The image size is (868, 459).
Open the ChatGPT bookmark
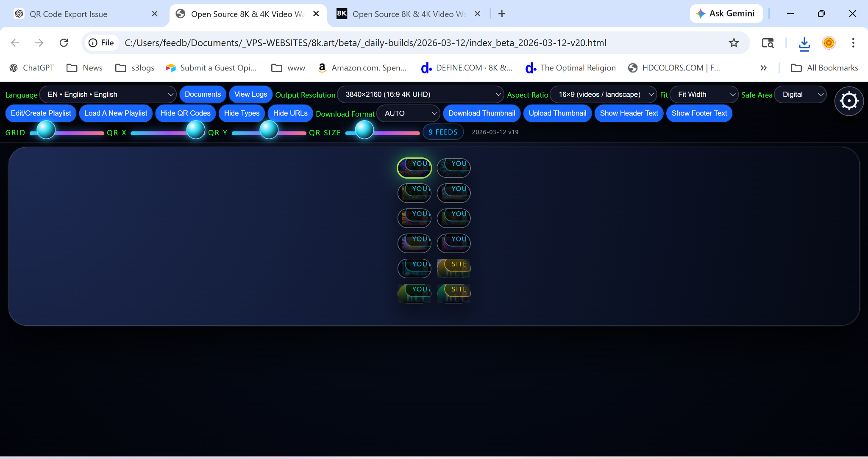(x=32, y=68)
